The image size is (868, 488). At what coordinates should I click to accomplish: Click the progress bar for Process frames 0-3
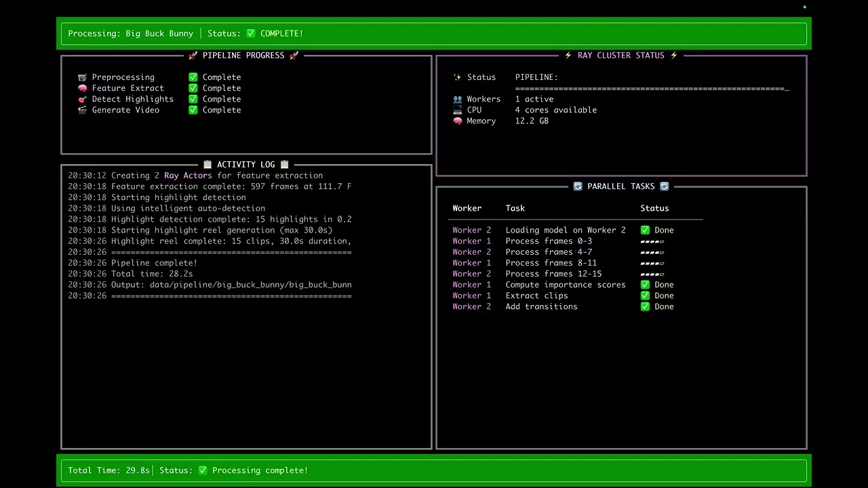[652, 241]
